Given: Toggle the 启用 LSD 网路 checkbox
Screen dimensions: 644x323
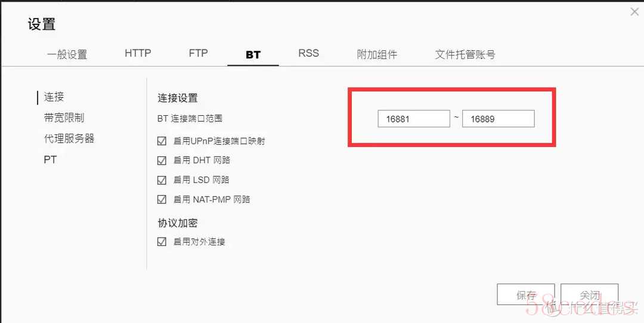Looking at the screenshot, I should click(162, 180).
